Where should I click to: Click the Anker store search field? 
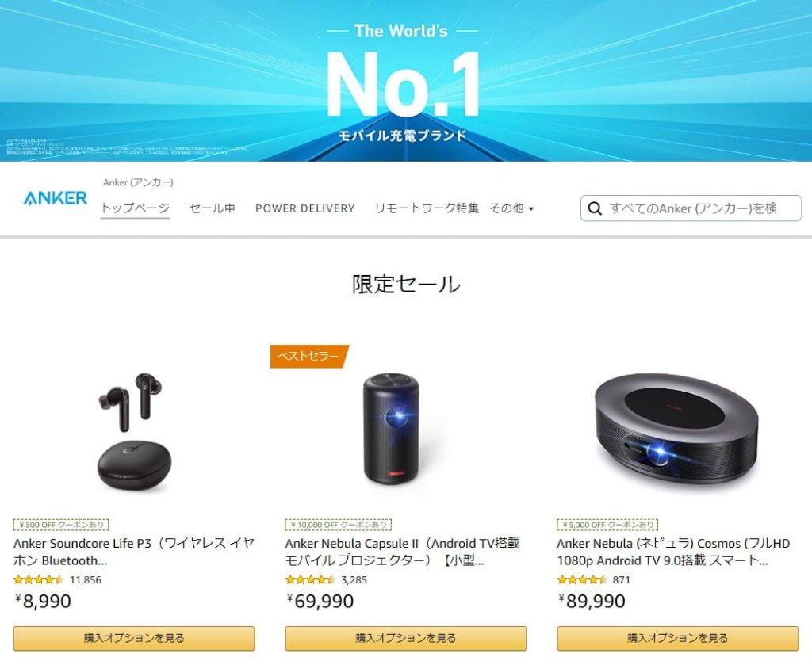691,208
